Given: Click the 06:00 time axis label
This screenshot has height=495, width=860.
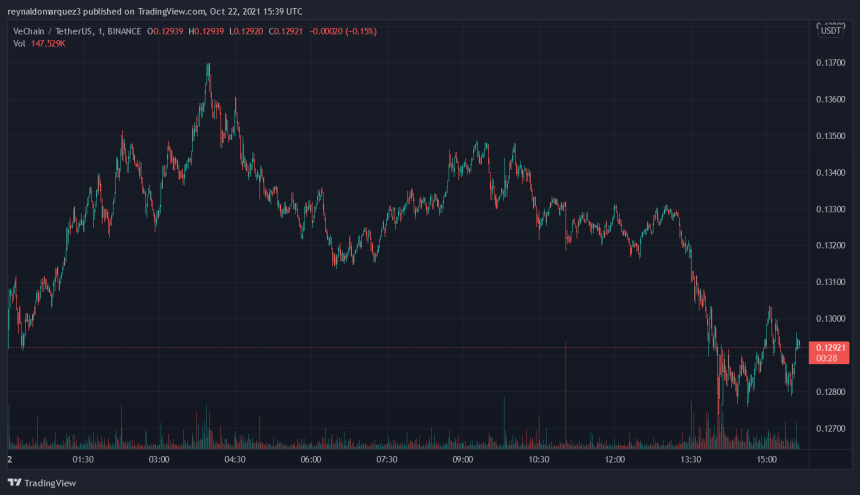Looking at the screenshot, I should coord(311,459).
